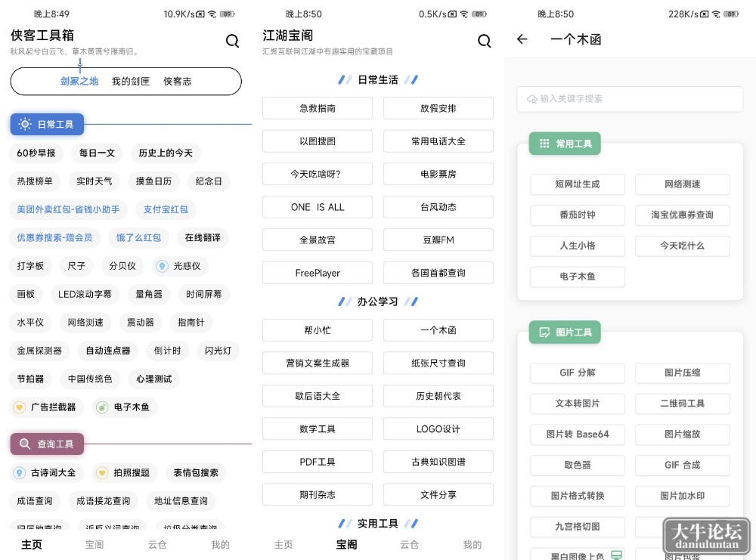Screen dimensions: 756x560
Task: Tap the blue icon beside 光感仪
Action: [162, 266]
